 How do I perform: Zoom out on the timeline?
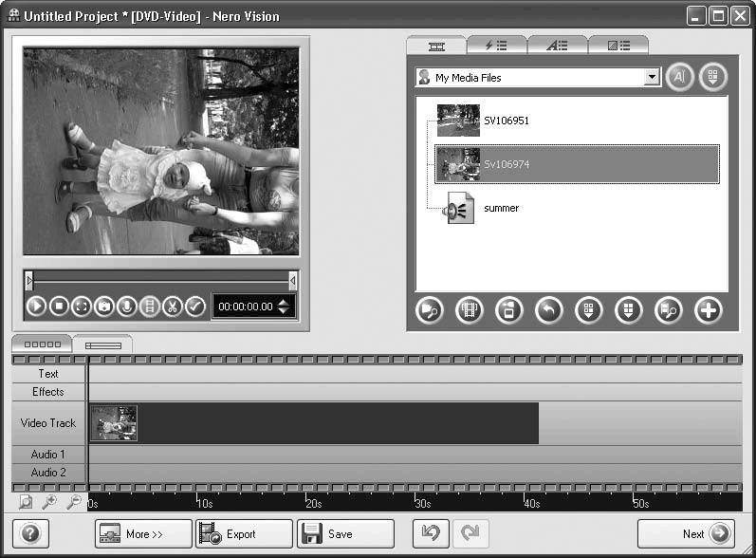tap(72, 502)
